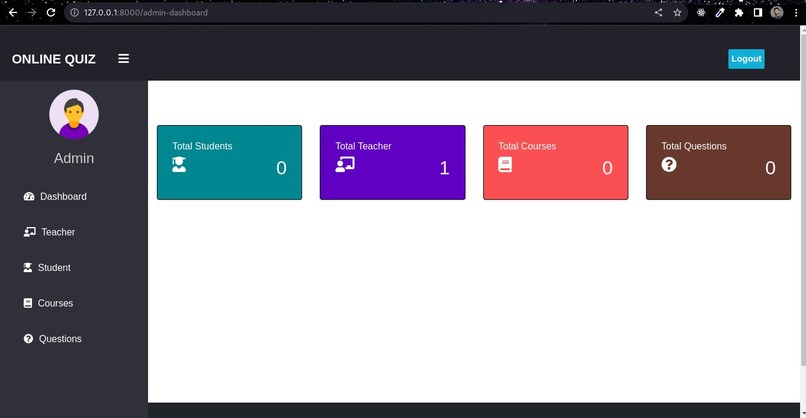This screenshot has width=806, height=418.
Task: Click the Logout button
Action: [746, 59]
